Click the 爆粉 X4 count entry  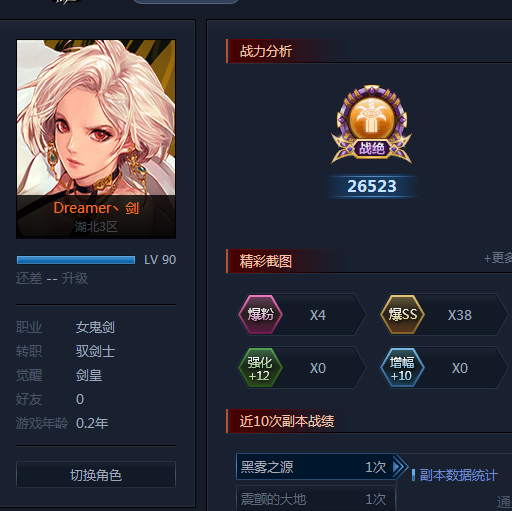[x=302, y=314]
